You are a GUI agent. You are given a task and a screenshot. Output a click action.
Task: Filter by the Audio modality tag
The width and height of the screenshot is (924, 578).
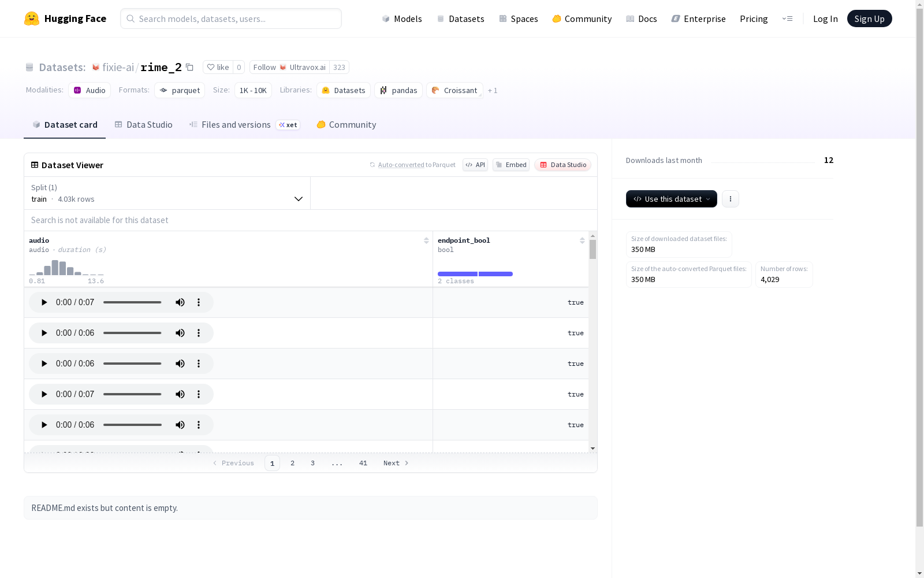tap(90, 90)
